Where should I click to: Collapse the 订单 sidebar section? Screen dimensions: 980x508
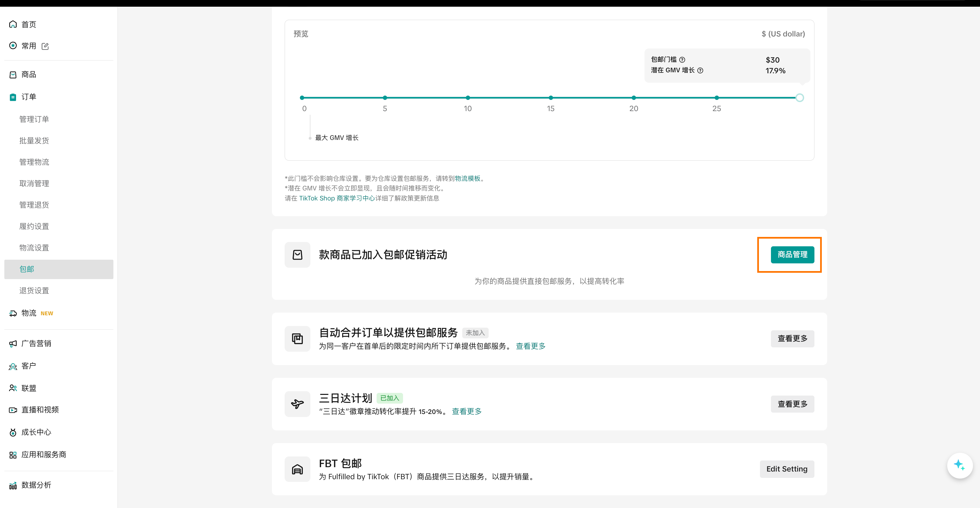click(29, 97)
